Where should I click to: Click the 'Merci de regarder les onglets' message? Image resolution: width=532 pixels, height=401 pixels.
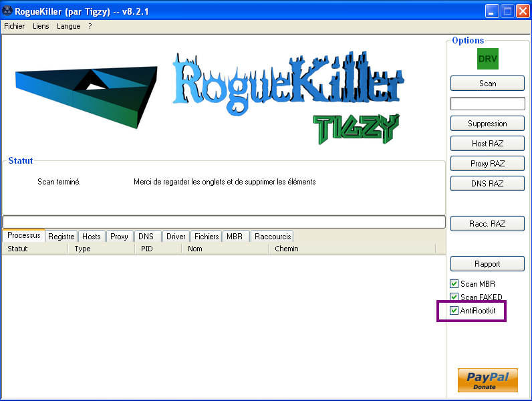(225, 182)
